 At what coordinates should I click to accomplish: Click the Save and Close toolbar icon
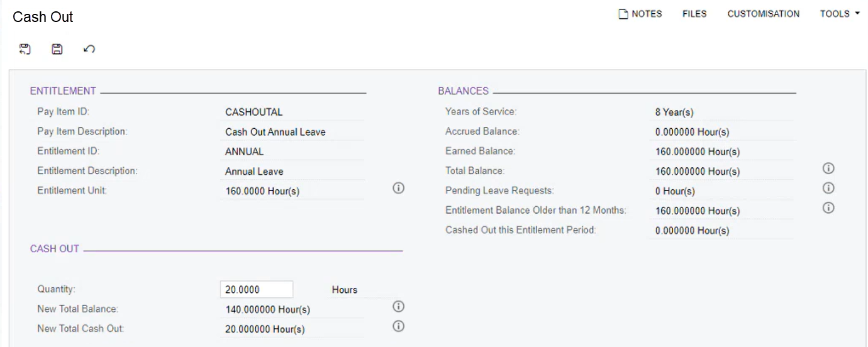point(25,49)
